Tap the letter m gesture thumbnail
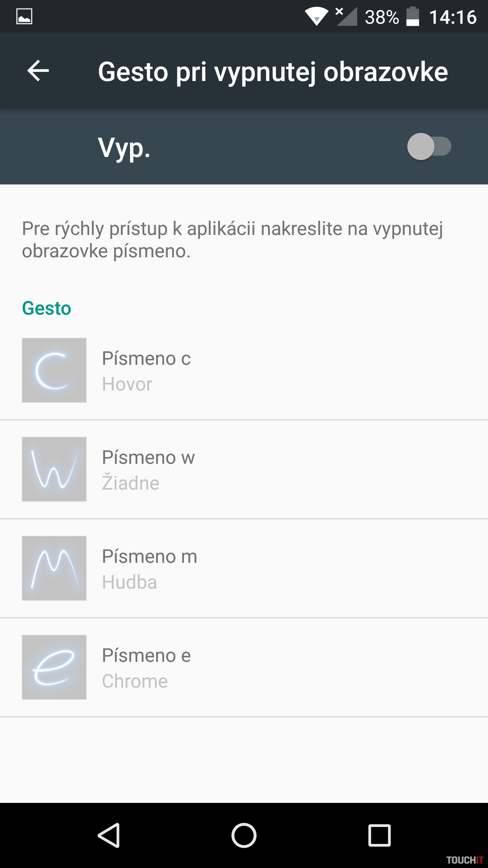The height and width of the screenshot is (868, 488). (x=54, y=568)
